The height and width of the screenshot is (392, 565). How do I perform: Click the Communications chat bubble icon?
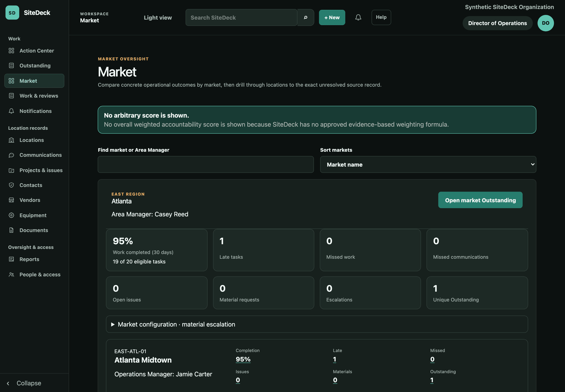tap(11, 155)
